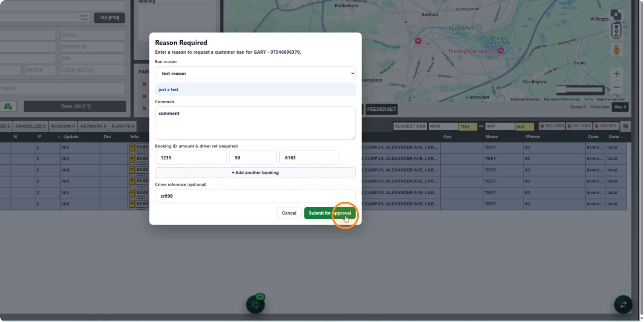
Task: Click the first red X in fare panel
Action: (144, 84)
